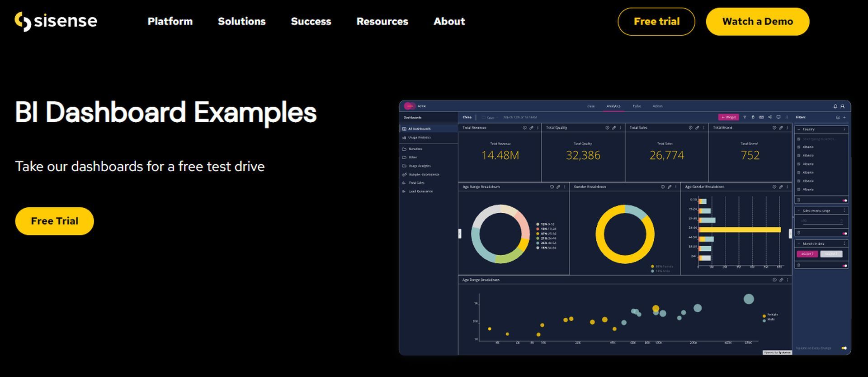Open the Platform menu

point(170,21)
